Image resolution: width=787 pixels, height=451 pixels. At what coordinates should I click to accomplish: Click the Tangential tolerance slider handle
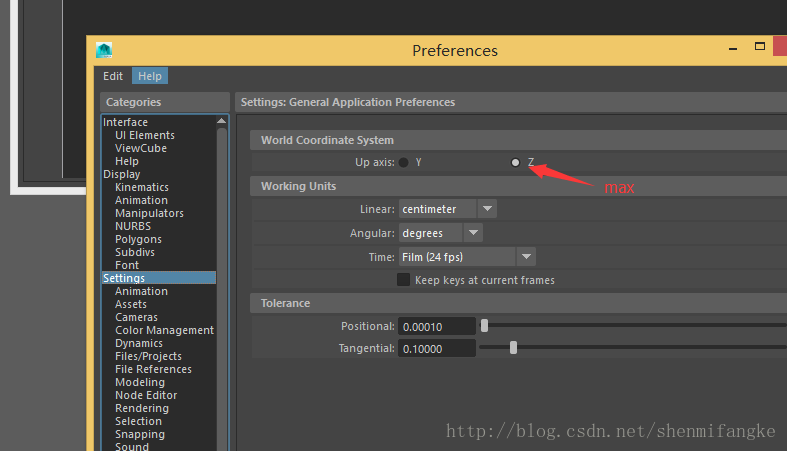coord(513,348)
